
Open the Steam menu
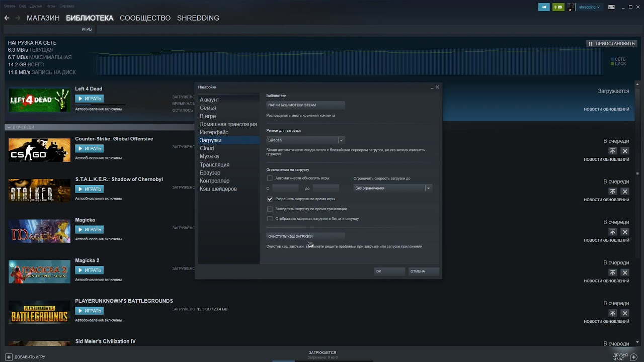pos(9,6)
